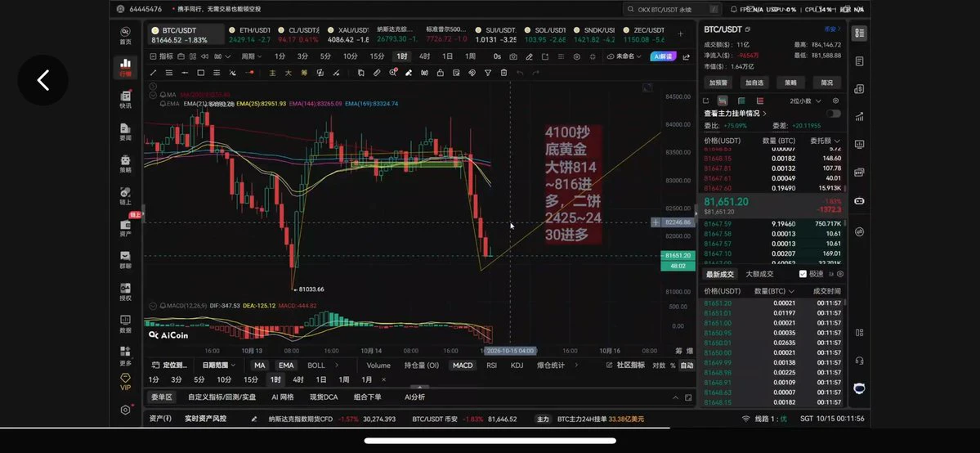Image resolution: width=980 pixels, height=453 pixels.
Task: Switch to the SOL/USDT ticker tab
Action: coord(546,34)
